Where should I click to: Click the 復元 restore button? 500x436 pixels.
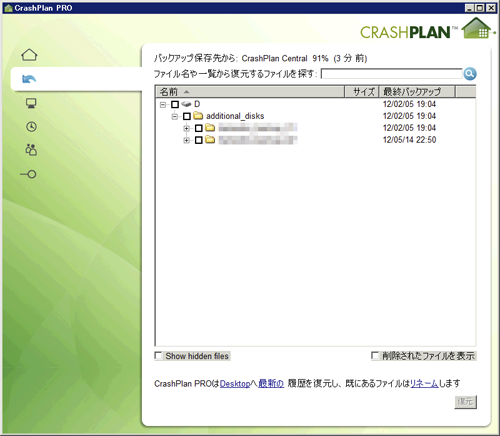click(x=465, y=402)
